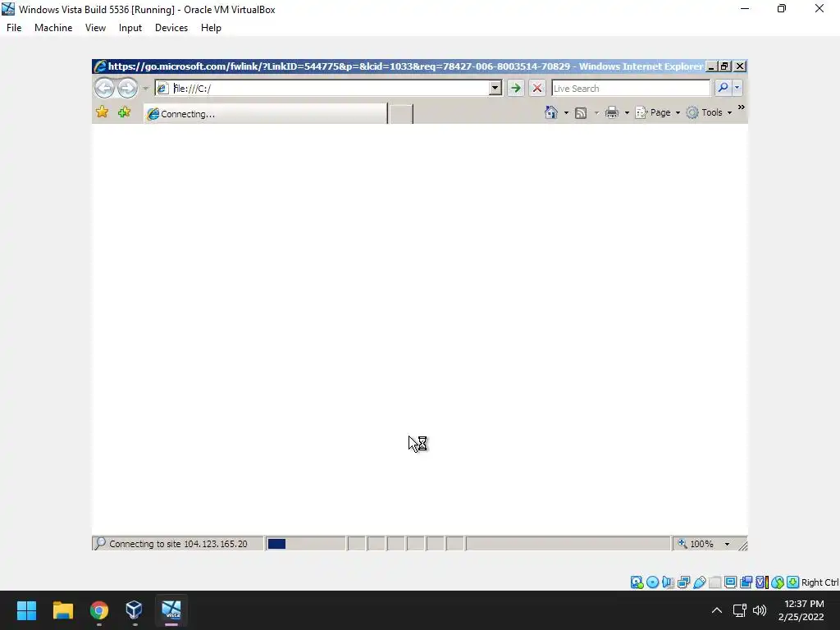Open the Tools menu
The height and width of the screenshot is (630, 840).
point(710,112)
